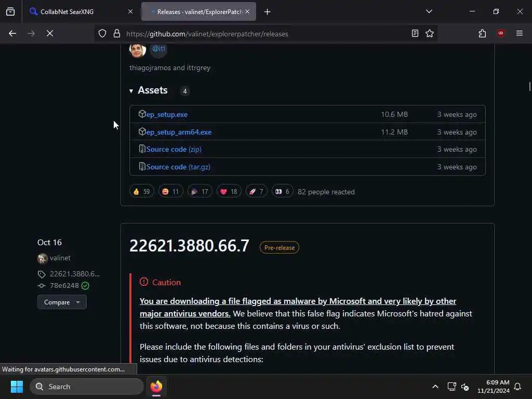Open release title 22621.3880.66.7

[x=189, y=246]
